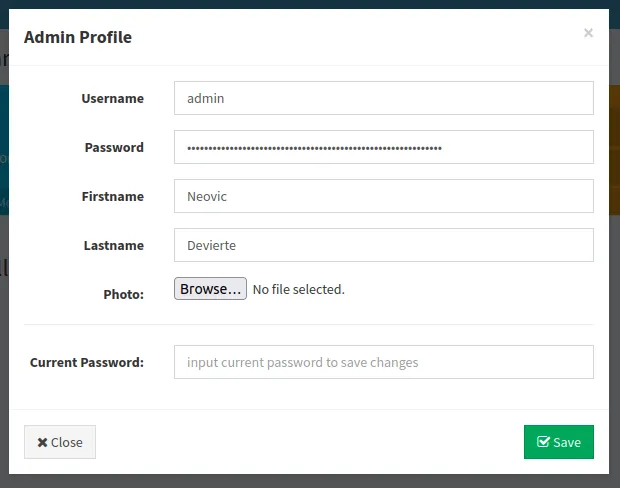Click the Admin Profile dialog title
This screenshot has width=620, height=488.
[78, 37]
